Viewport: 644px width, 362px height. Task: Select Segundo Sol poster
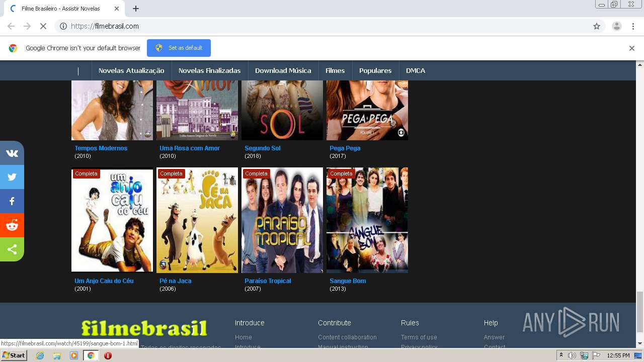click(282, 110)
